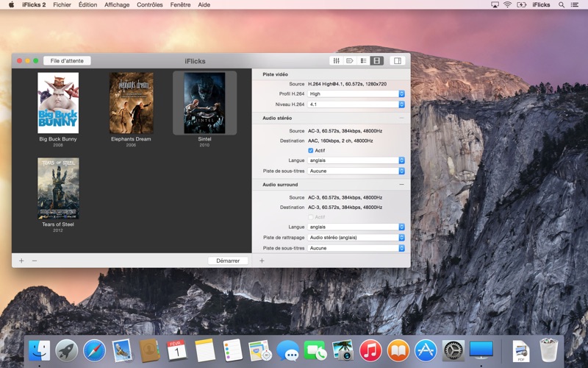
Task: Change Langue under Audio surround
Action: tap(356, 227)
